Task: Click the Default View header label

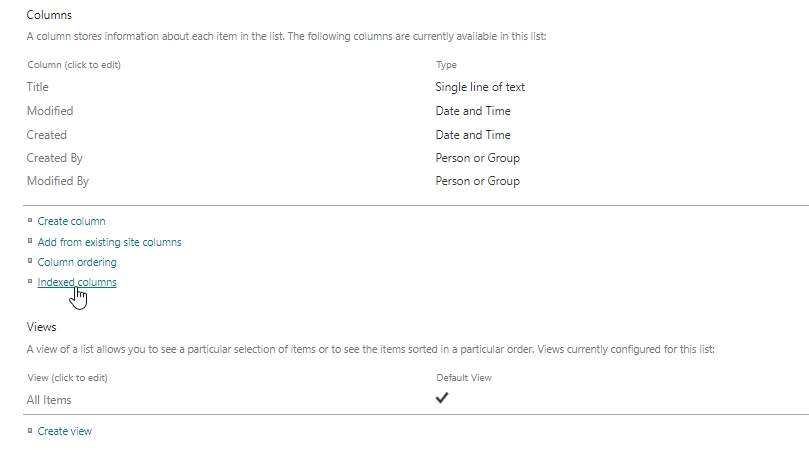Action: (x=464, y=378)
